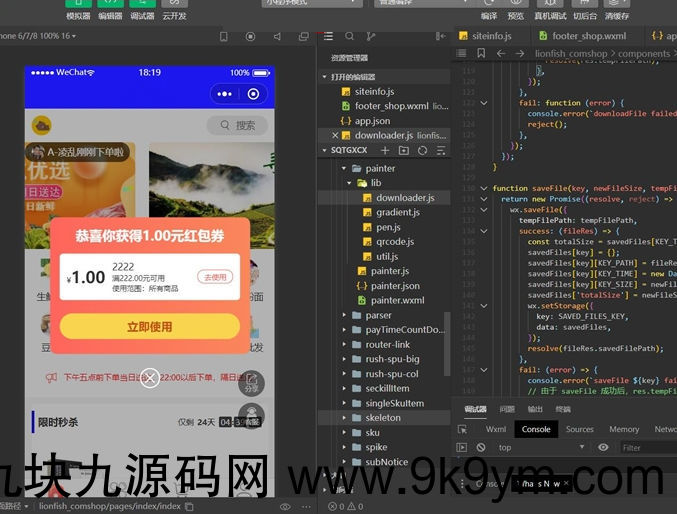Close the red packet popup with X circle
Viewport: 677px width, 514px height.
149,377
